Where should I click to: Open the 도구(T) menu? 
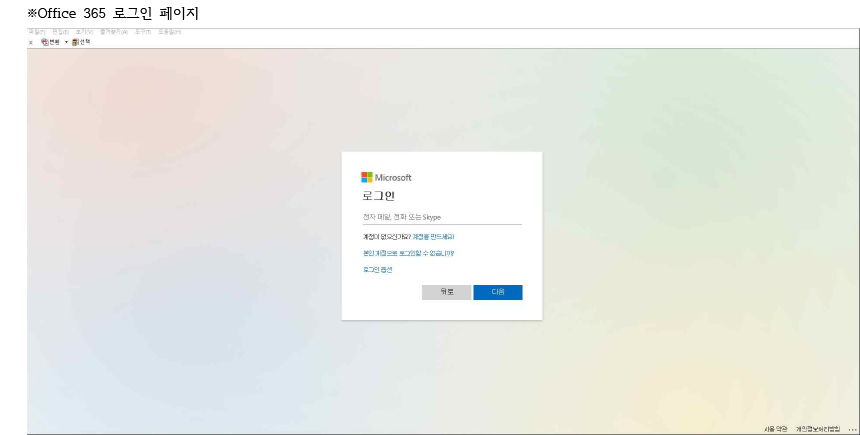pos(143,32)
